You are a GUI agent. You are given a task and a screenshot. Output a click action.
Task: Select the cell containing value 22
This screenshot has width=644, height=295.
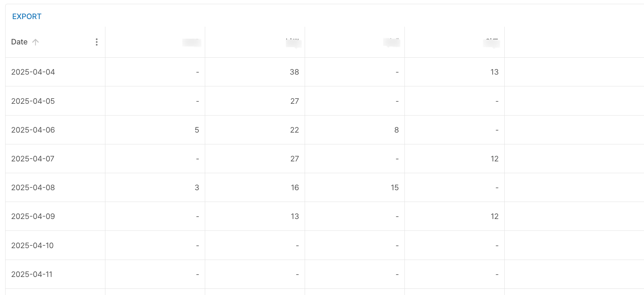[x=294, y=130]
